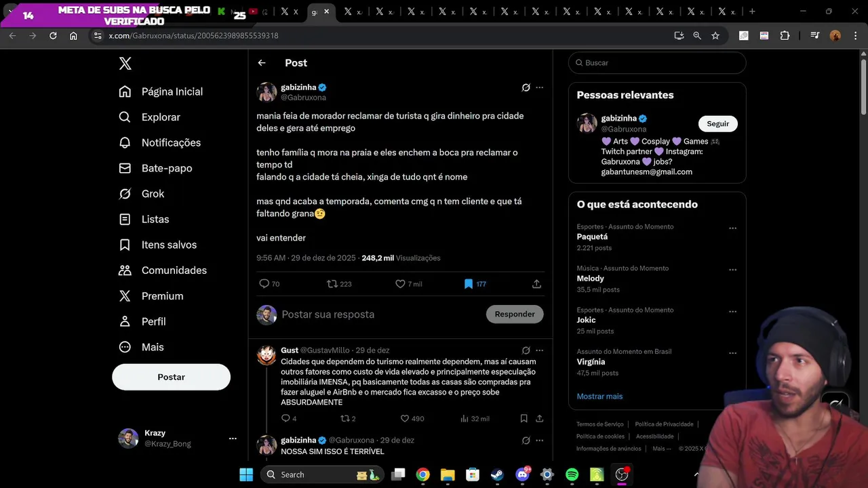
Task: Open browser extensions puzzle icon
Action: (785, 36)
